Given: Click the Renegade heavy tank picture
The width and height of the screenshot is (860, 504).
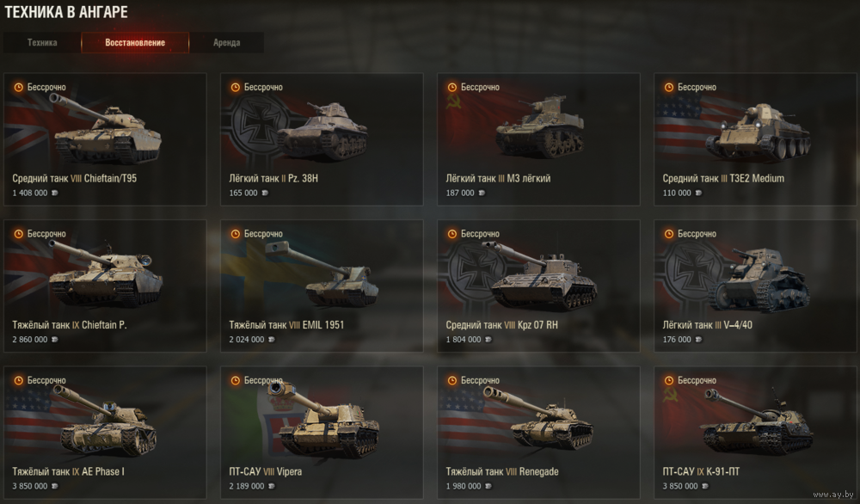Looking at the screenshot, I should [537, 418].
